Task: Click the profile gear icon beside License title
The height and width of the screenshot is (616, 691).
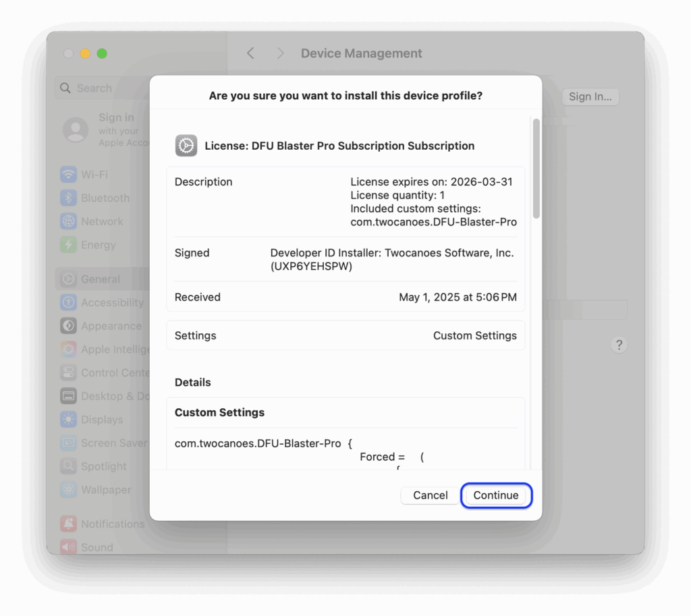Action: pyautogui.click(x=186, y=146)
